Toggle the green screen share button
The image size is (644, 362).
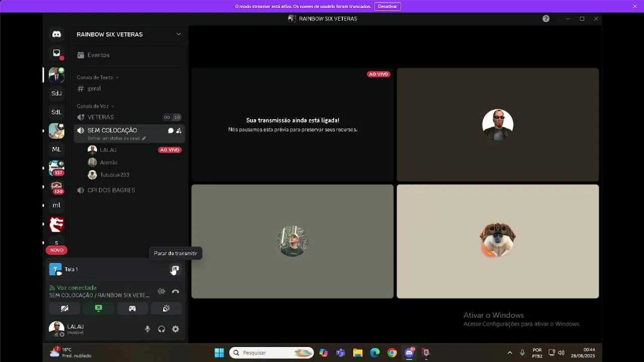point(99,308)
